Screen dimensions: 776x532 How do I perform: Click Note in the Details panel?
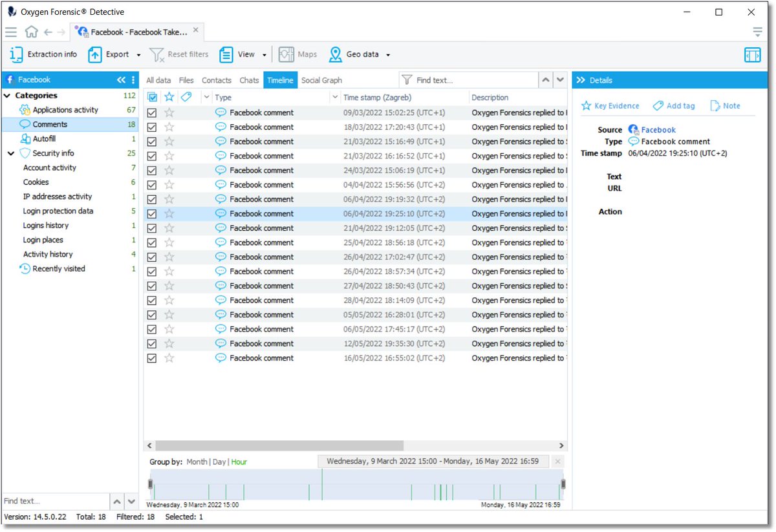(x=726, y=106)
